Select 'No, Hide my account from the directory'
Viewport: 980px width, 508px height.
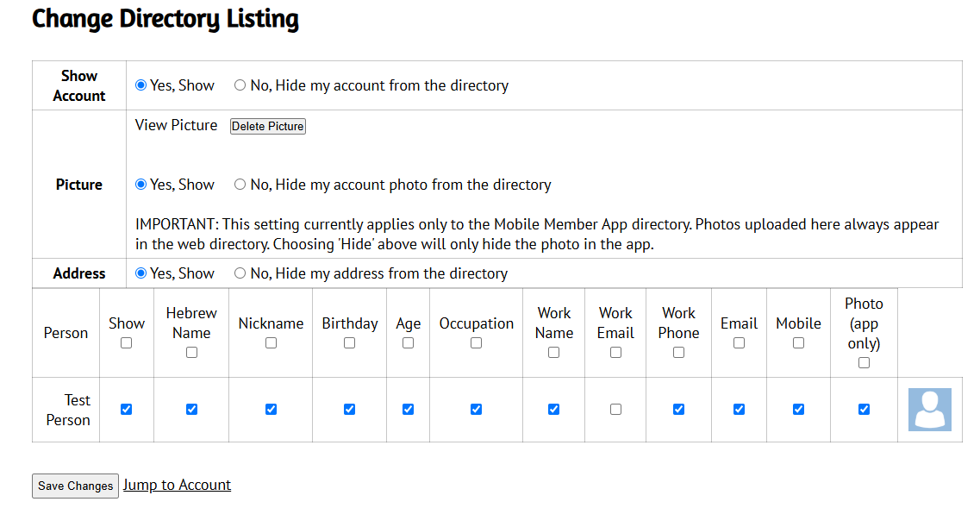240,85
